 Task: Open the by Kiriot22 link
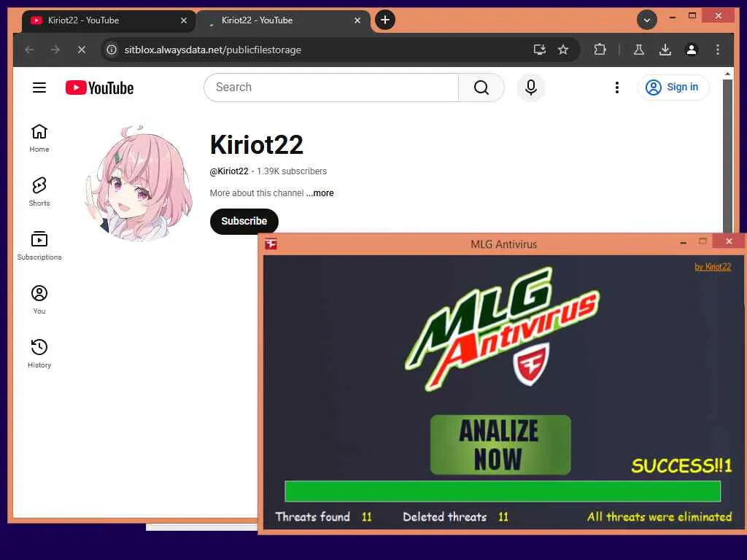click(713, 267)
